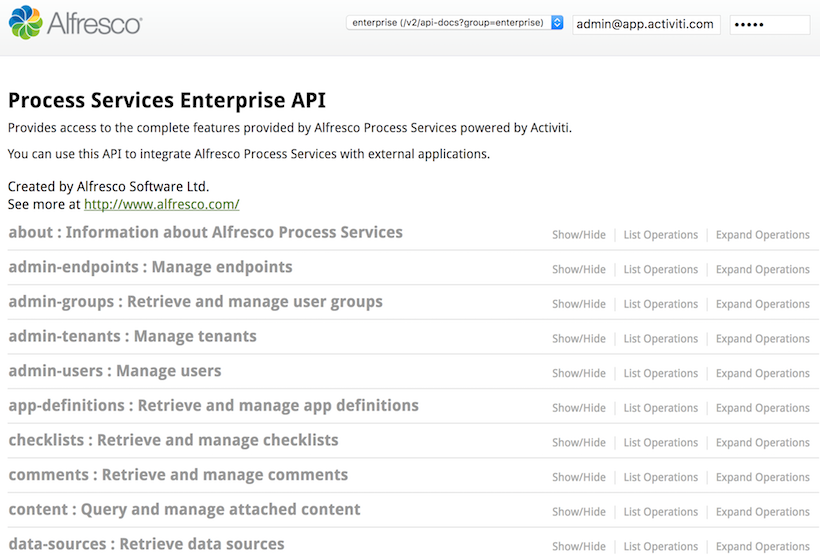Click the Alfresco logo
Viewport: 820px width, 555px height.
click(75, 23)
